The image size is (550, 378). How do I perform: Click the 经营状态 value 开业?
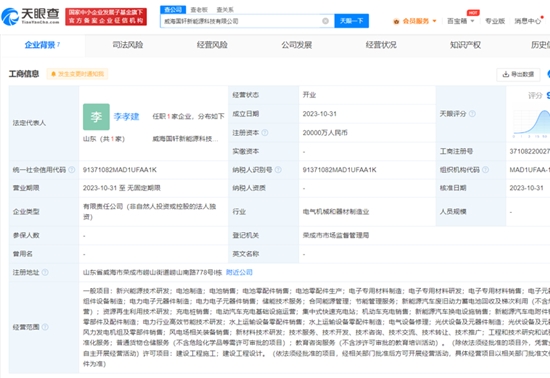click(x=309, y=95)
